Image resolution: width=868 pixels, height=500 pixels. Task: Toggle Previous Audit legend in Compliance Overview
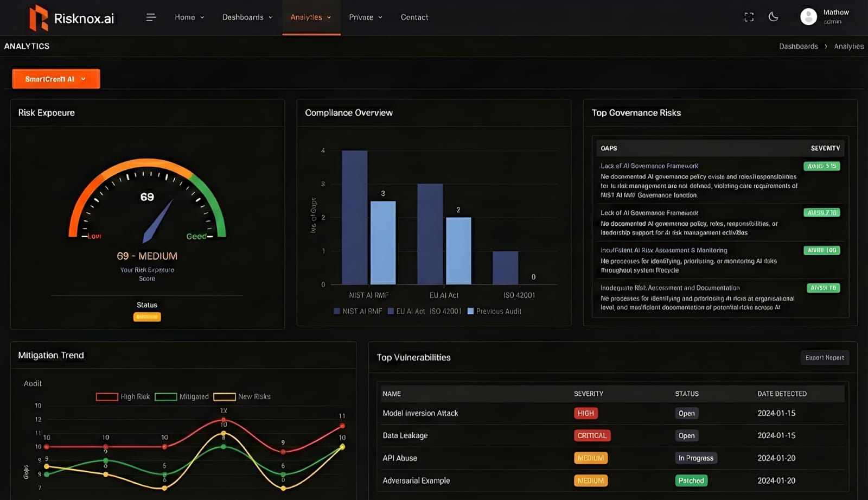[x=494, y=311]
